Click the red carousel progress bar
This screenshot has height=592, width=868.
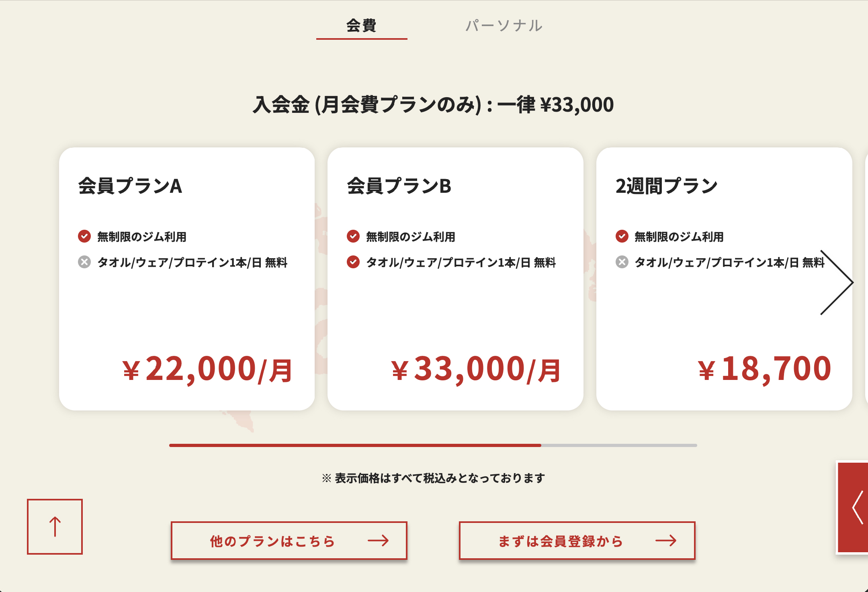pyautogui.click(x=355, y=445)
